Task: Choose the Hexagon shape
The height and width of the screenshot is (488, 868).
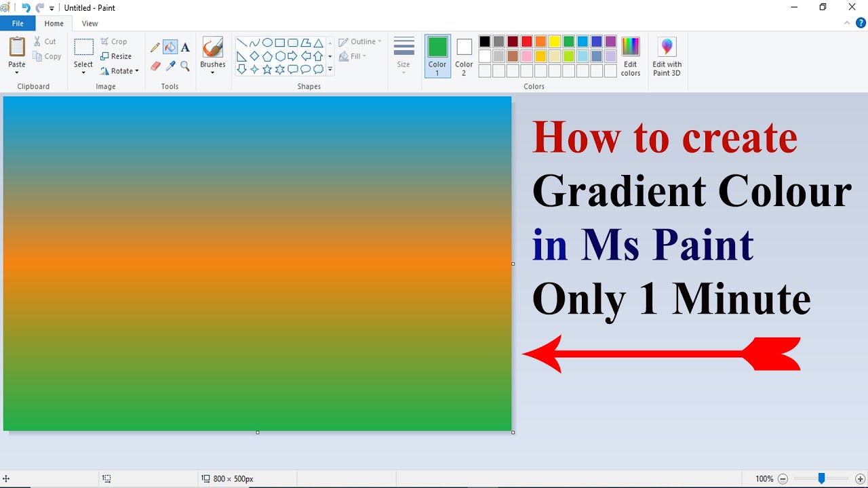Action: coord(280,56)
